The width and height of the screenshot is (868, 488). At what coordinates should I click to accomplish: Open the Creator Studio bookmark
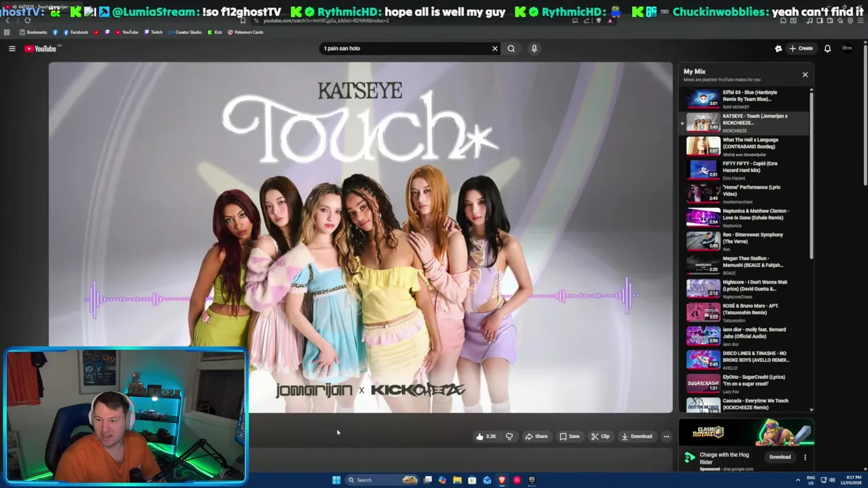184,32
